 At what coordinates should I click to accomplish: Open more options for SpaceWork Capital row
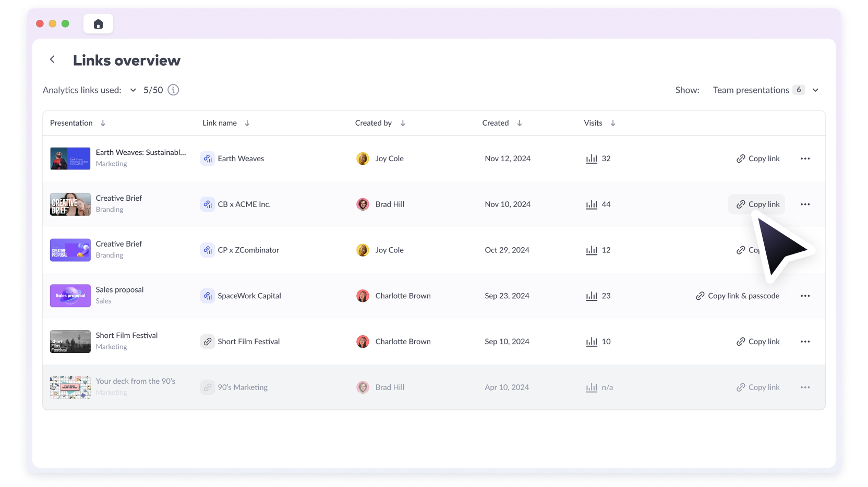805,296
